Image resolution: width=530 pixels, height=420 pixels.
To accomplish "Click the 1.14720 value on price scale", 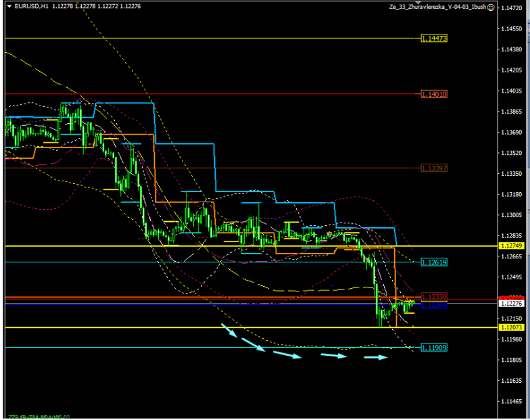I will coord(511,8).
